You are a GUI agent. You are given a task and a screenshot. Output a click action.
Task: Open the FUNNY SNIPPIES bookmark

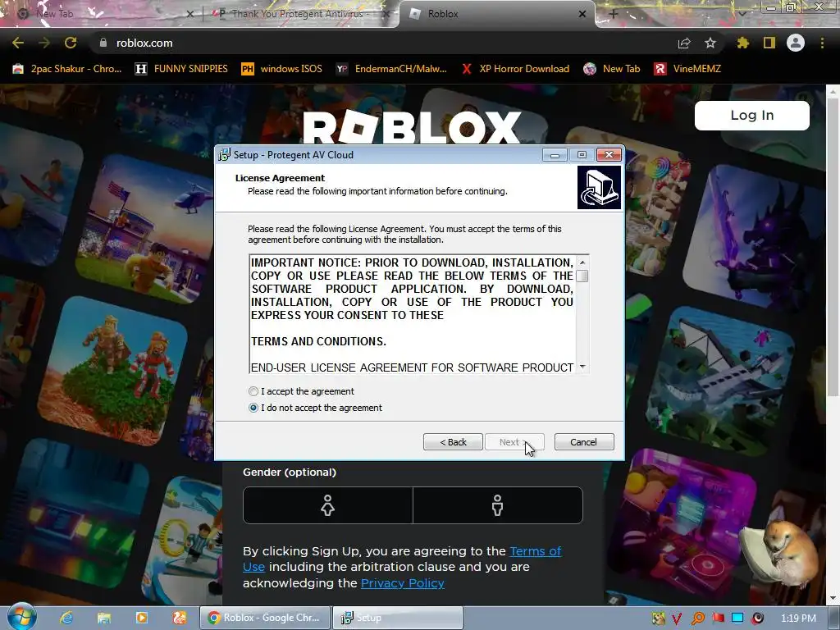(x=182, y=69)
